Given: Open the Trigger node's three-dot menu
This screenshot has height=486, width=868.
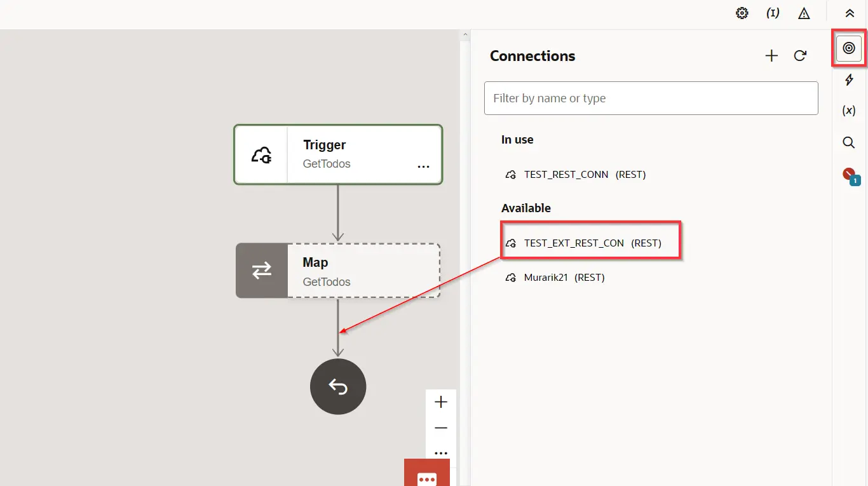Looking at the screenshot, I should 423,166.
